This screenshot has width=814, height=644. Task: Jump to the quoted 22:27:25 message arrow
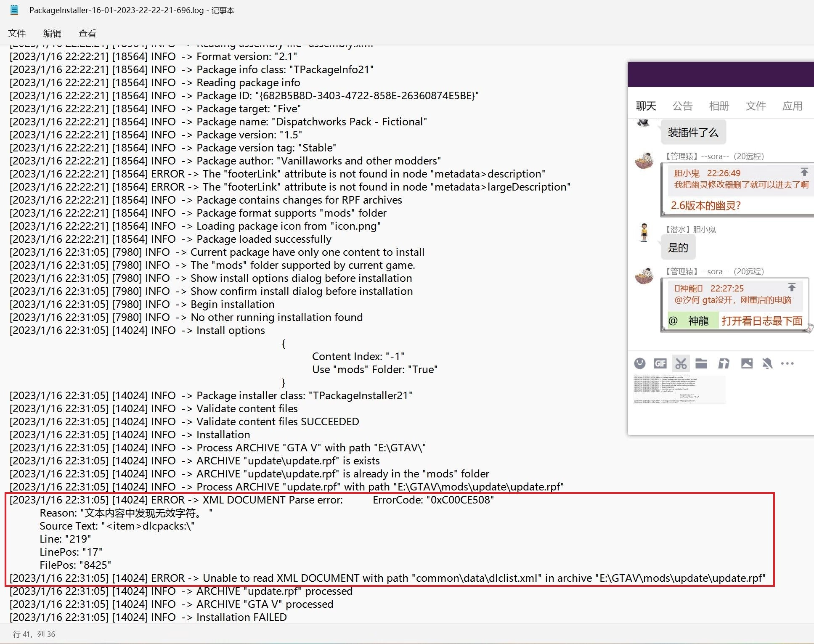coord(792,287)
